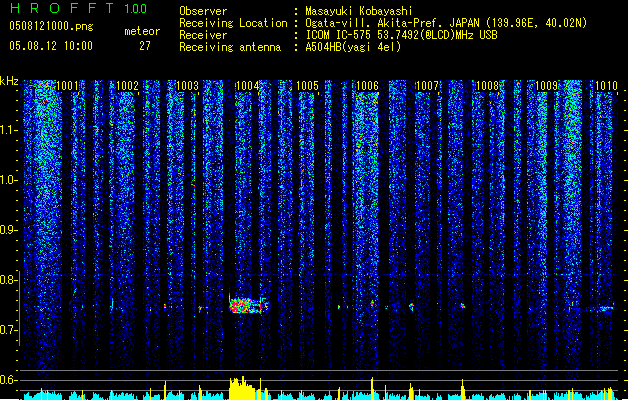Image resolution: width=629 pixels, height=400 pixels.
Task: Click the 1008 time marker
Action: (x=487, y=86)
